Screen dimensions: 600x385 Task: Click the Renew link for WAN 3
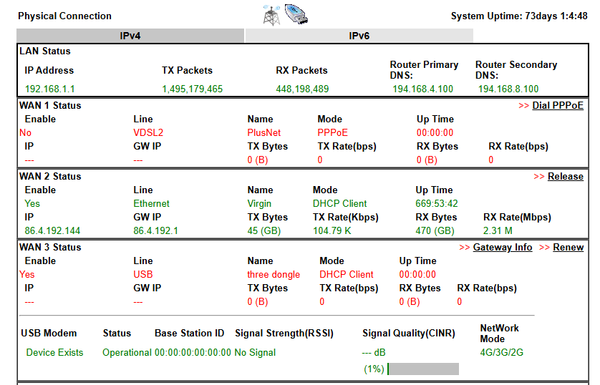coord(568,247)
